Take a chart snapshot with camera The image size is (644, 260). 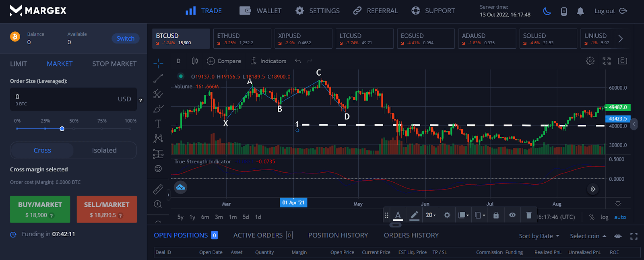pos(622,61)
